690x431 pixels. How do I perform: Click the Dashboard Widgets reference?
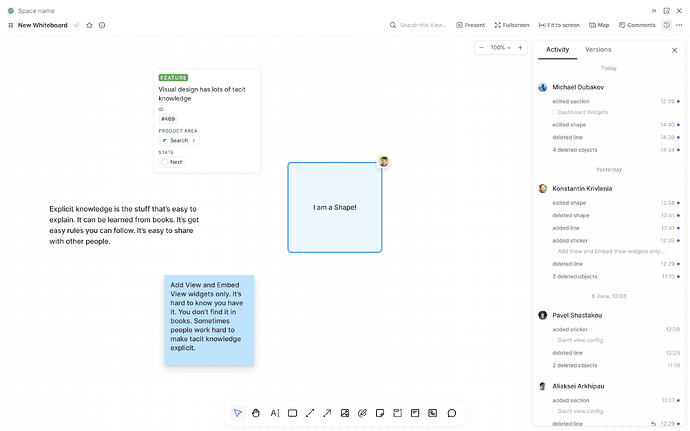click(583, 112)
